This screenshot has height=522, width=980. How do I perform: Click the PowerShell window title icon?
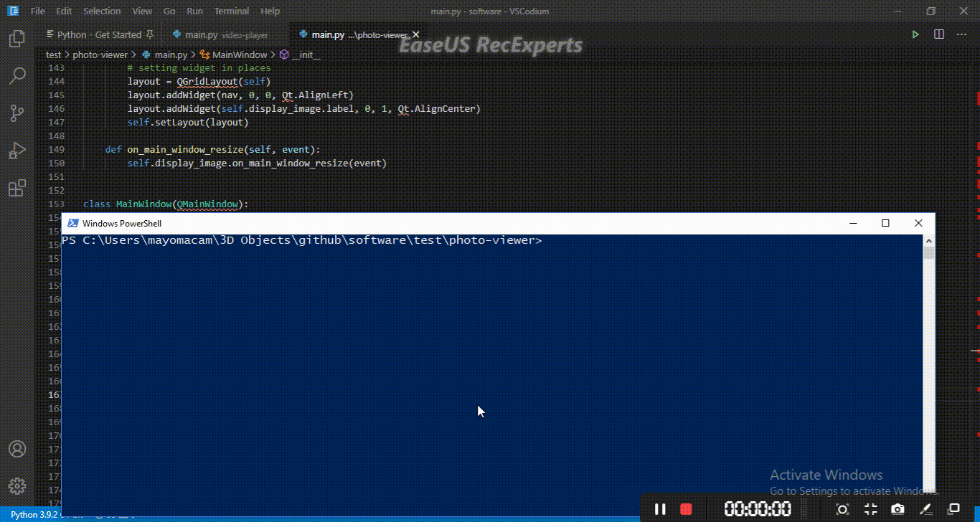coord(72,223)
